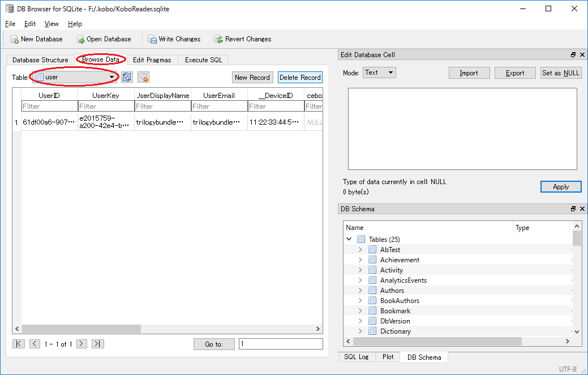Click the Set as NULL button
The image size is (588, 375).
point(560,73)
